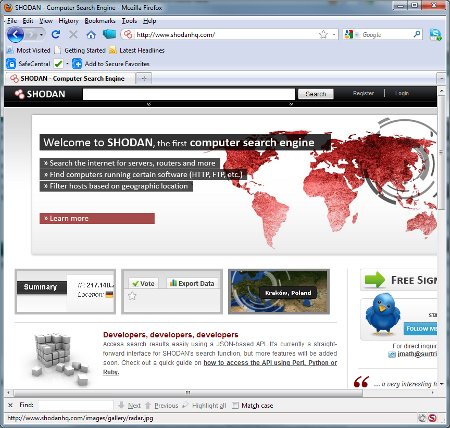Open the address bar history dropdown
This screenshot has width=450, height=428.
pyautogui.click(x=334, y=35)
